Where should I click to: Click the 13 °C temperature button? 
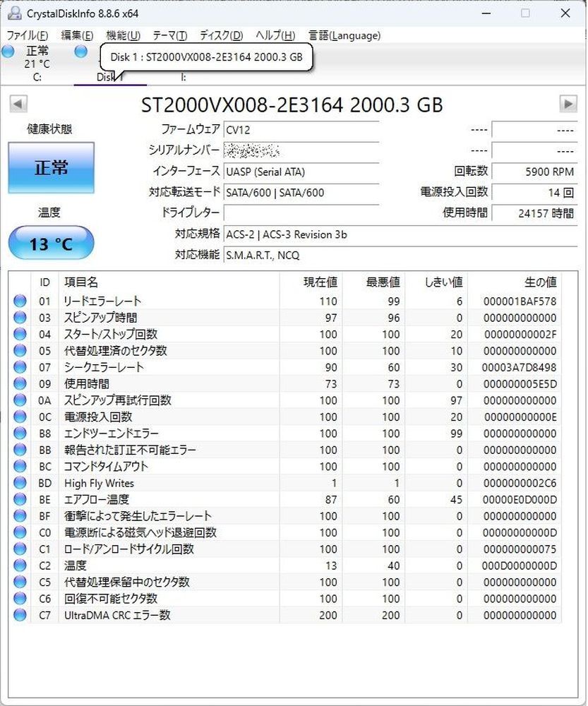pos(52,244)
